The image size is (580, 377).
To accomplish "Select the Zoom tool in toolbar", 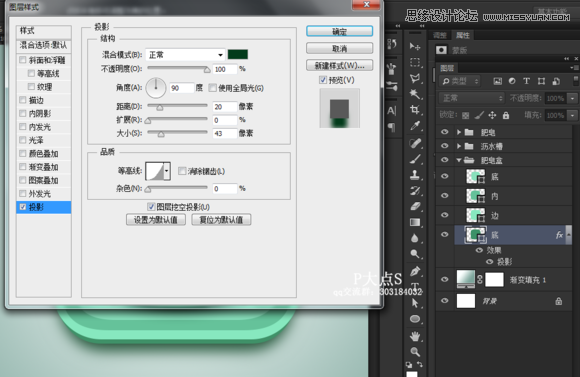I will pyautogui.click(x=415, y=352).
